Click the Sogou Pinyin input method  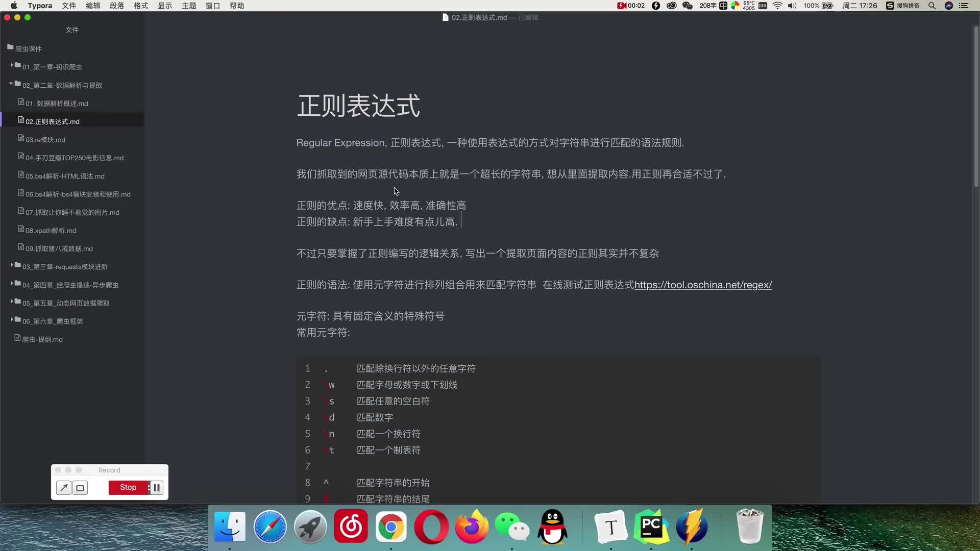(x=902, y=6)
